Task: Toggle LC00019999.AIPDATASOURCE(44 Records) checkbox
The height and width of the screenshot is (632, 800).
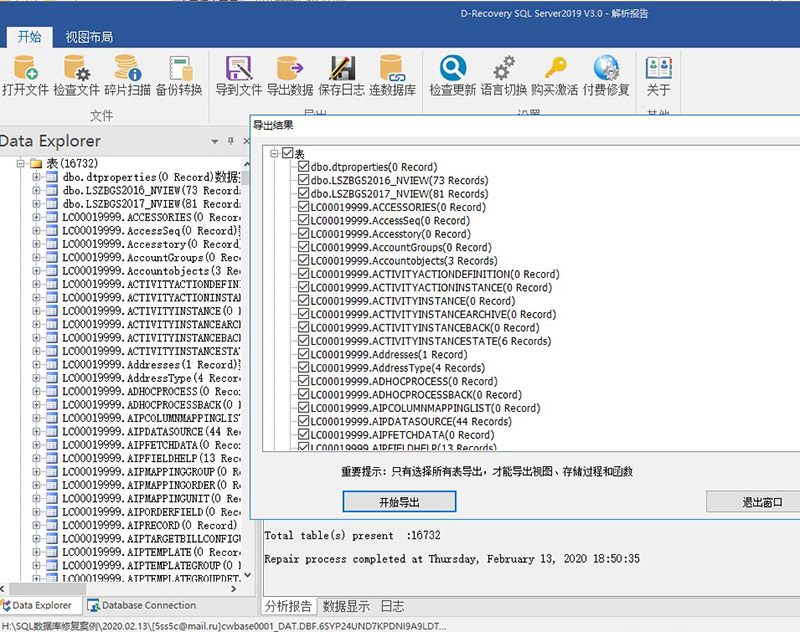Action: point(304,421)
